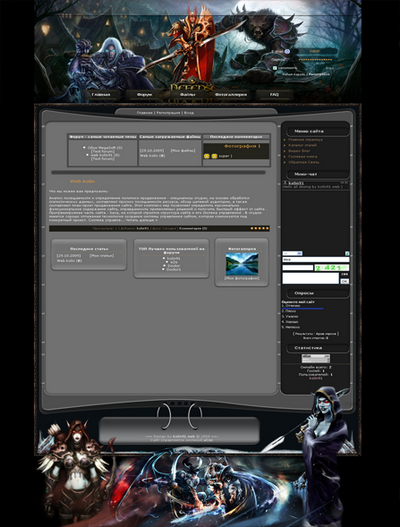Click the mini-chat refresh icon
Screen dimensions: 400x527
[347, 253]
